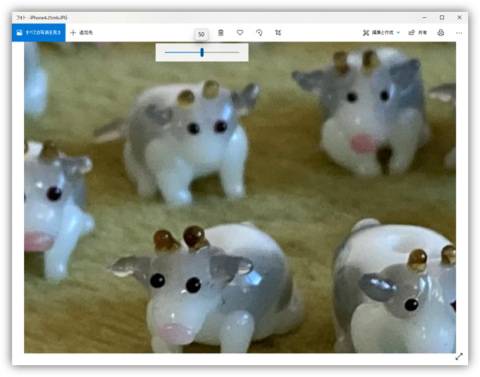The image size is (480, 377).
Task: Click the zoom level 50 indicator
Action: click(201, 34)
